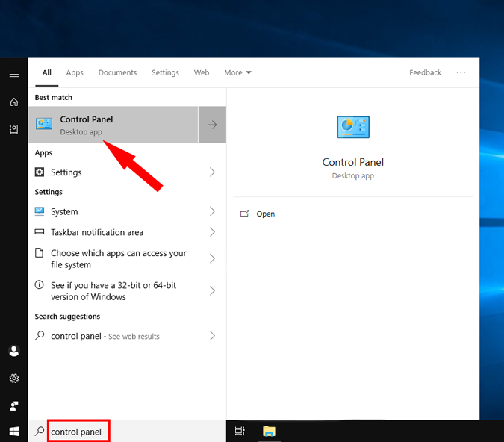Click the Home icon in sidebar

click(14, 102)
